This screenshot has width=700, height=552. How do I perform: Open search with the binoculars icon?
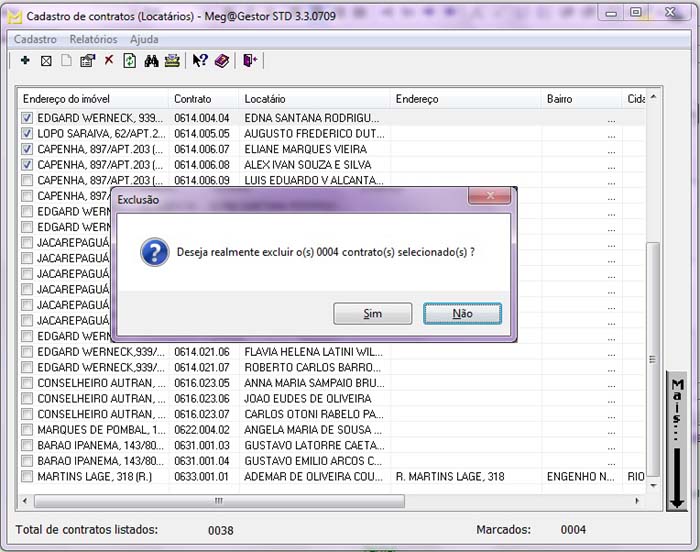tap(151, 61)
